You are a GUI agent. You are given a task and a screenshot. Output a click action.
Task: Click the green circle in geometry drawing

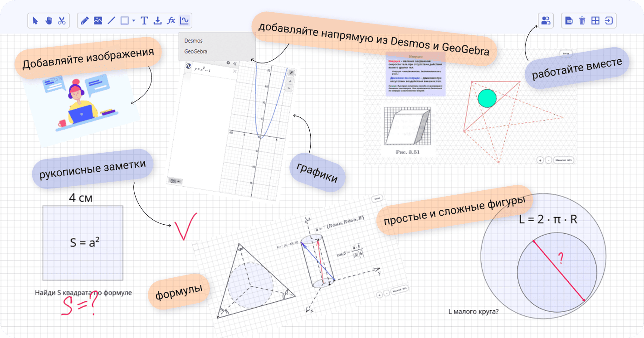click(x=487, y=98)
